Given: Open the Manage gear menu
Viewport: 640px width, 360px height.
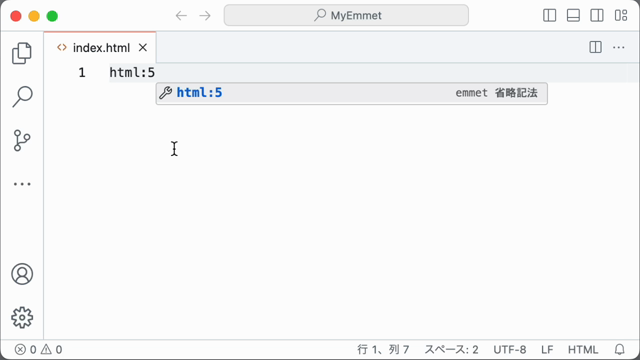Looking at the screenshot, I should (22, 317).
